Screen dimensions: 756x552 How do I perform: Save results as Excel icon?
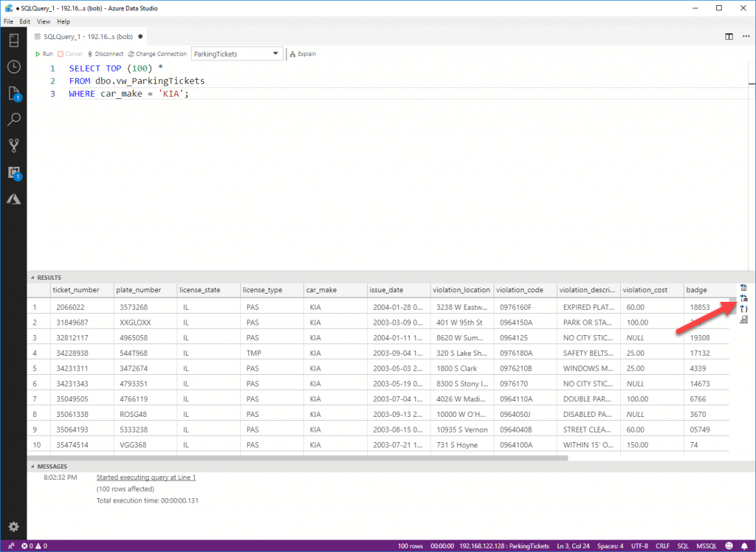[x=743, y=298]
